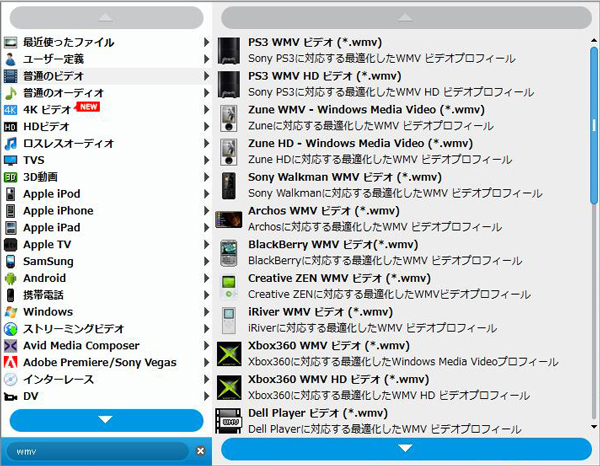Screen dimensions: 600x466
Task: Open the ストリーミングビデオ category
Action: (106, 329)
